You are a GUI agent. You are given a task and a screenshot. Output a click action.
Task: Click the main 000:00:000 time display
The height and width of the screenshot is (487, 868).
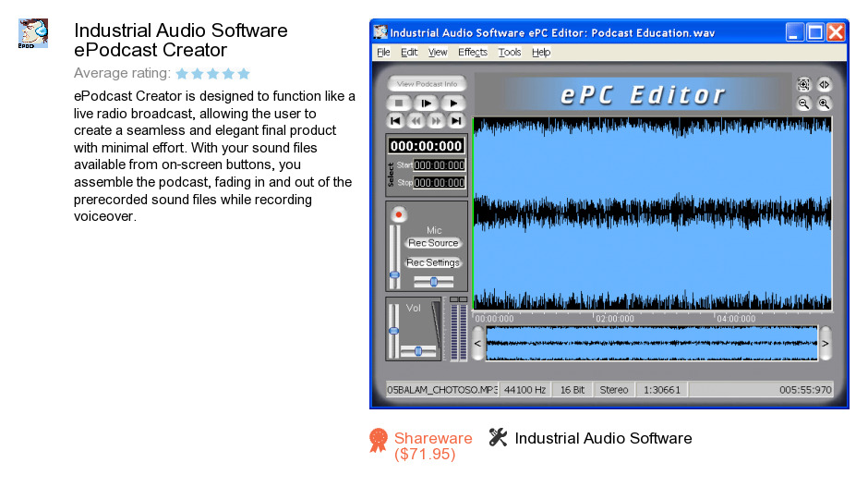coord(427,146)
